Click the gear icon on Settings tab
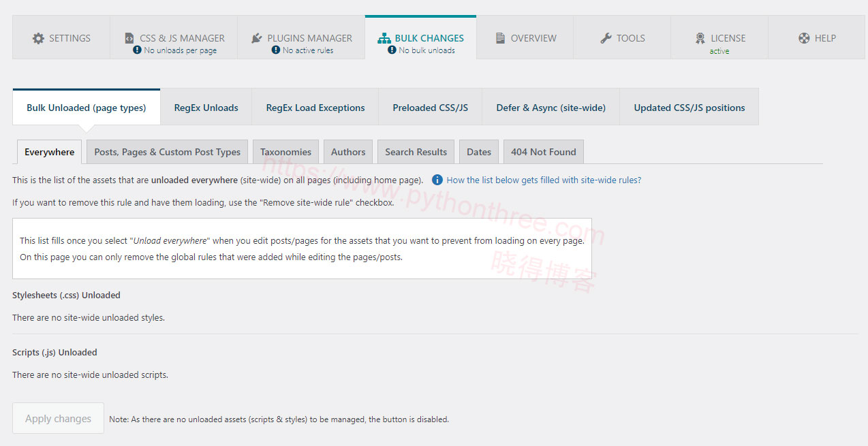The image size is (868, 446). [38, 38]
